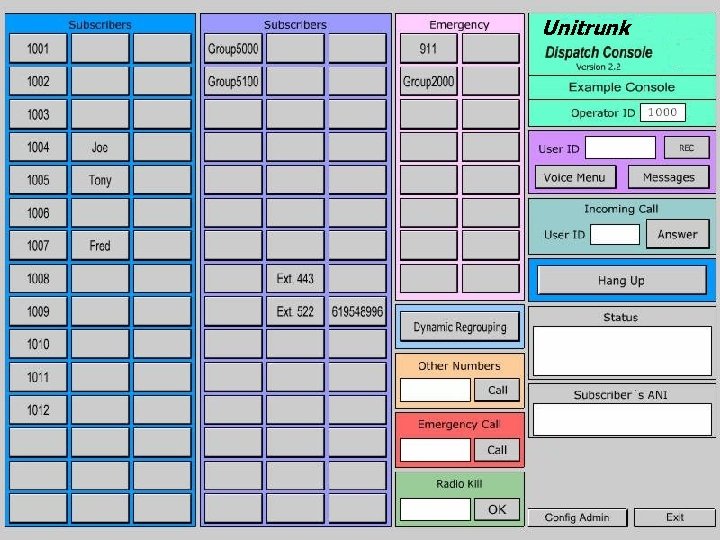Select subscriber 1004 button

[38, 147]
